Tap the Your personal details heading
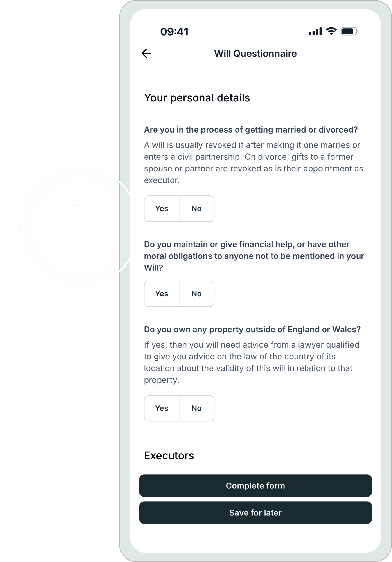 pos(197,98)
